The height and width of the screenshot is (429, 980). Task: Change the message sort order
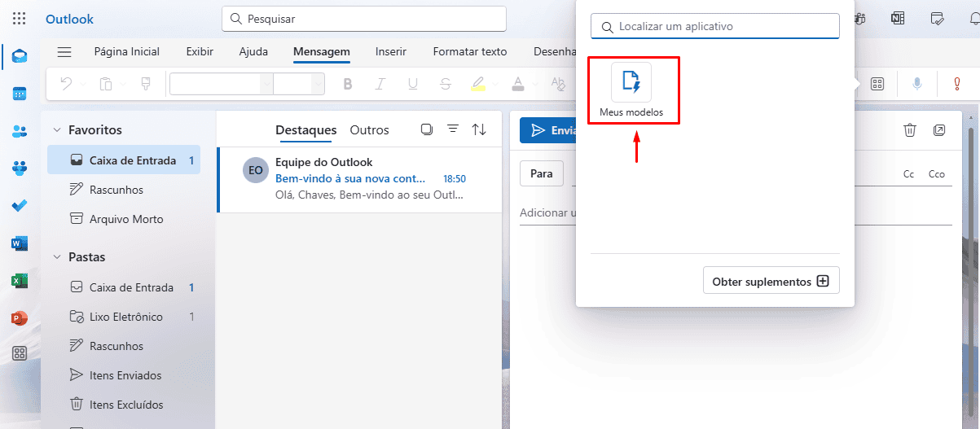tap(480, 129)
